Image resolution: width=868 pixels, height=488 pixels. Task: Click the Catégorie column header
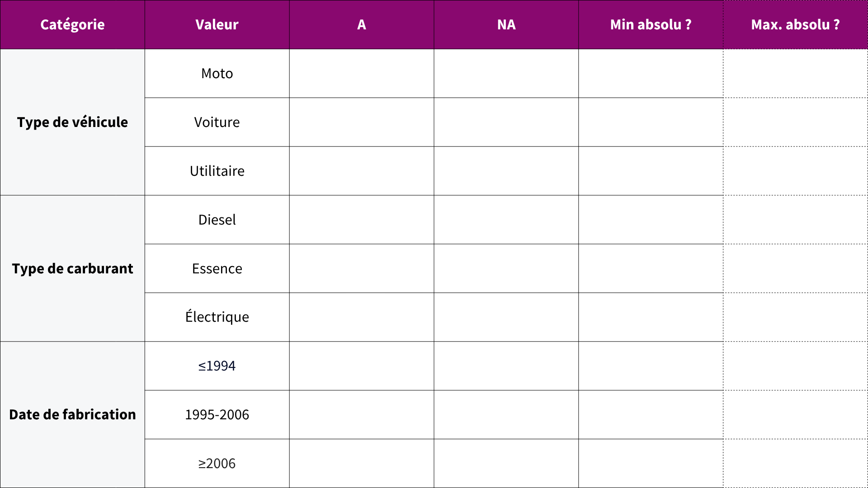coord(72,24)
